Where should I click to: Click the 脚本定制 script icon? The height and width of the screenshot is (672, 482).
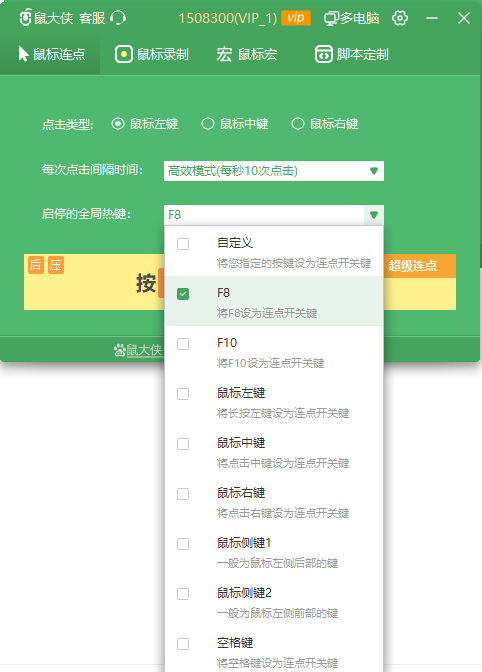tap(323, 54)
